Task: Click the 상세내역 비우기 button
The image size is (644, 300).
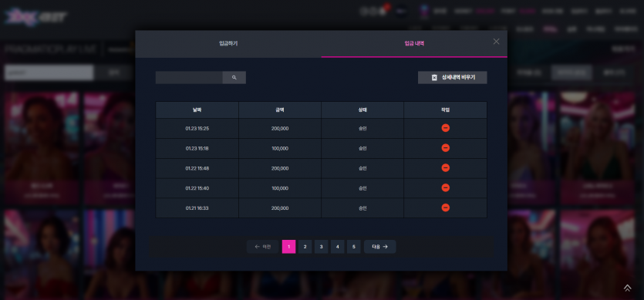Action: [453, 77]
